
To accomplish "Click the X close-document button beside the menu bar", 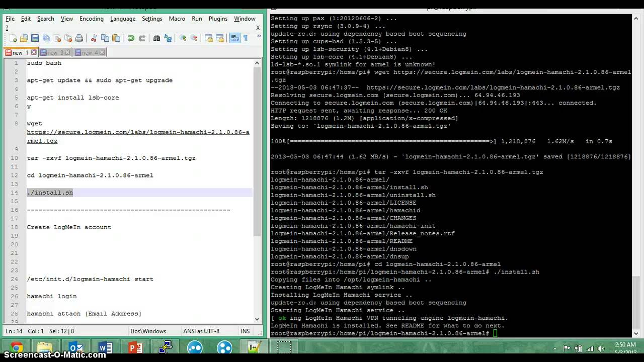I will [x=258, y=28].
